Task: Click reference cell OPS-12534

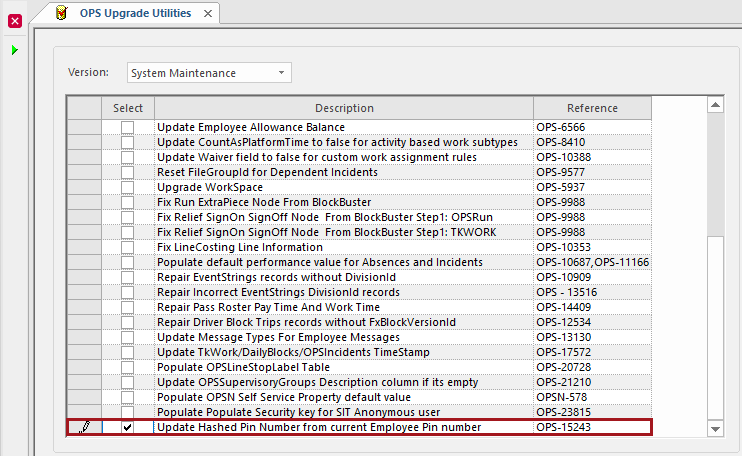Action: 592,322
